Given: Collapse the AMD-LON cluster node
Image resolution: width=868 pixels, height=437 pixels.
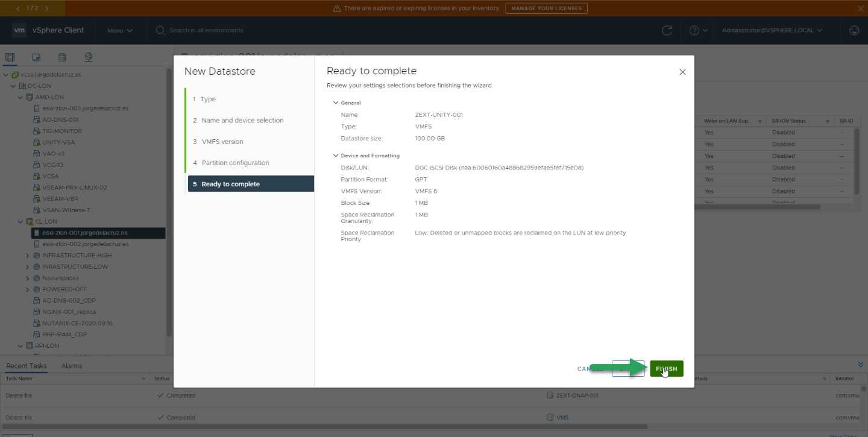Looking at the screenshot, I should point(20,97).
